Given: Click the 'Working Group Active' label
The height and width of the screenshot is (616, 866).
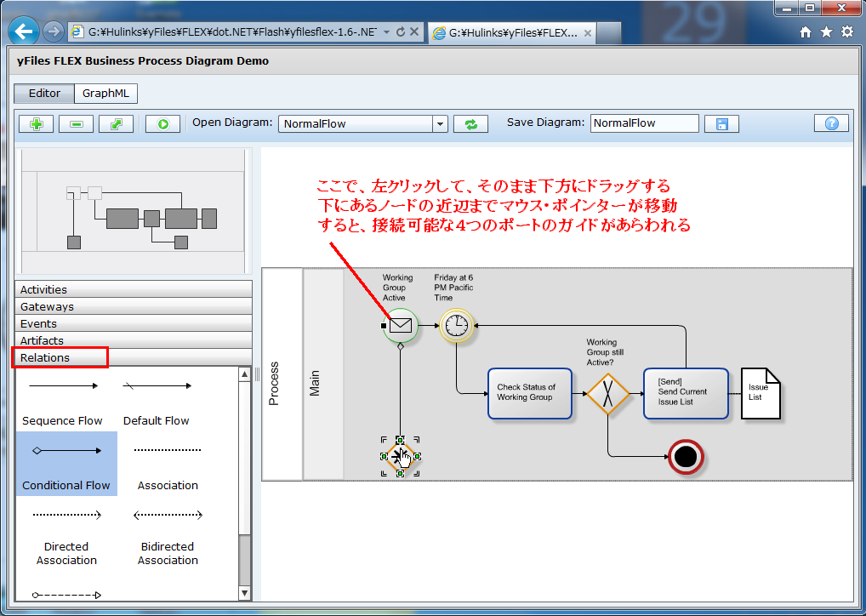Looking at the screenshot, I should coord(397,288).
